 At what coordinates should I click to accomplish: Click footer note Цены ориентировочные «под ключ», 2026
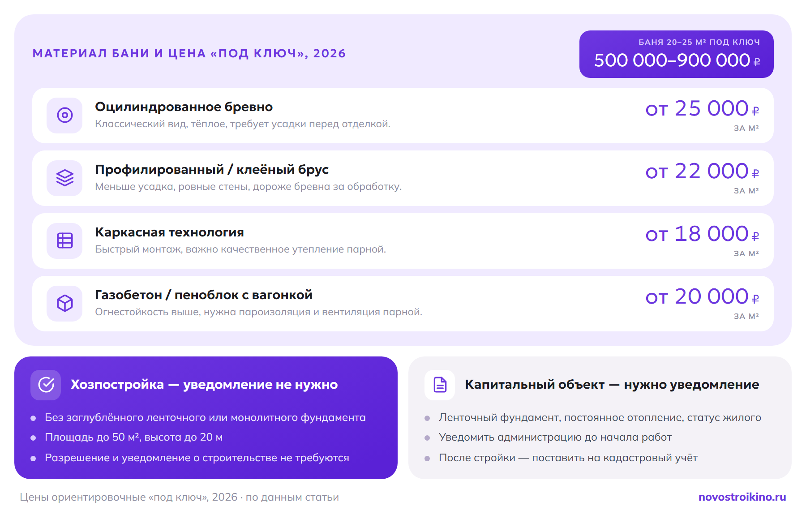[179, 498]
